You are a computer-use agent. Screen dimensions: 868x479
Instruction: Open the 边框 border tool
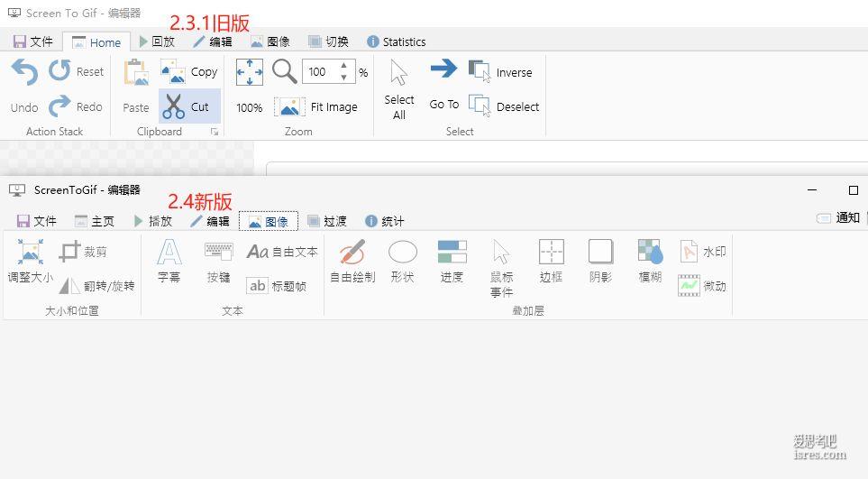[552, 261]
